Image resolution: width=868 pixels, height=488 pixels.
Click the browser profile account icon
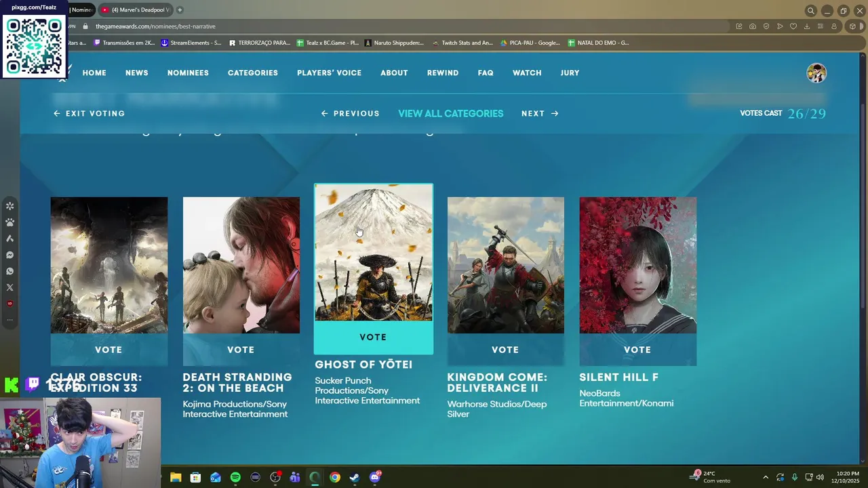(834, 26)
